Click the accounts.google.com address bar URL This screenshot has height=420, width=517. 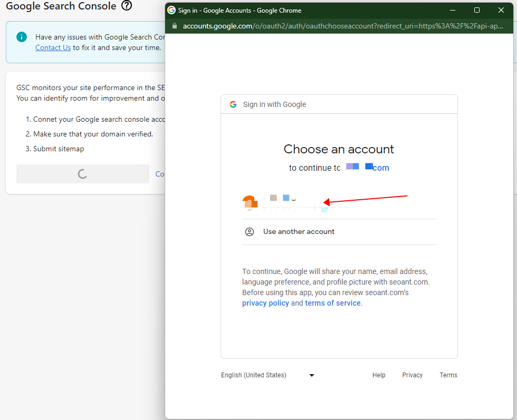click(343, 26)
